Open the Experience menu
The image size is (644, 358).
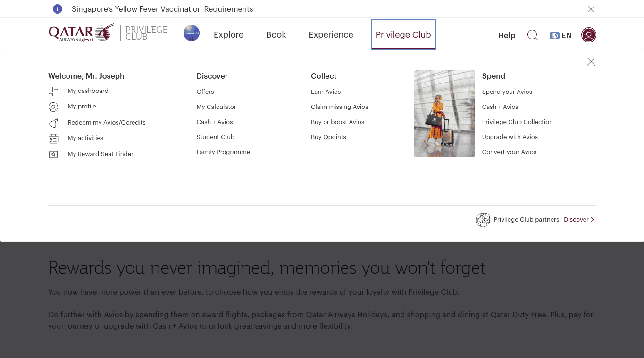tap(331, 35)
